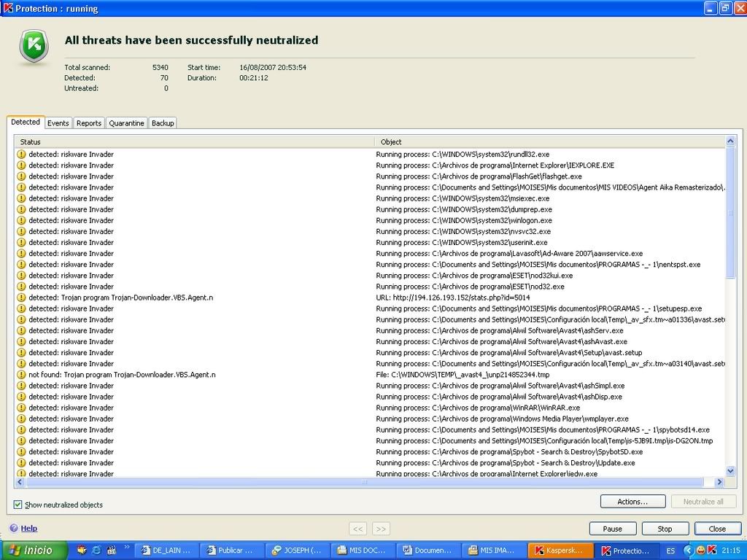Switch to the MIS IMA... taskbar window
The image size is (747, 560).
click(493, 551)
